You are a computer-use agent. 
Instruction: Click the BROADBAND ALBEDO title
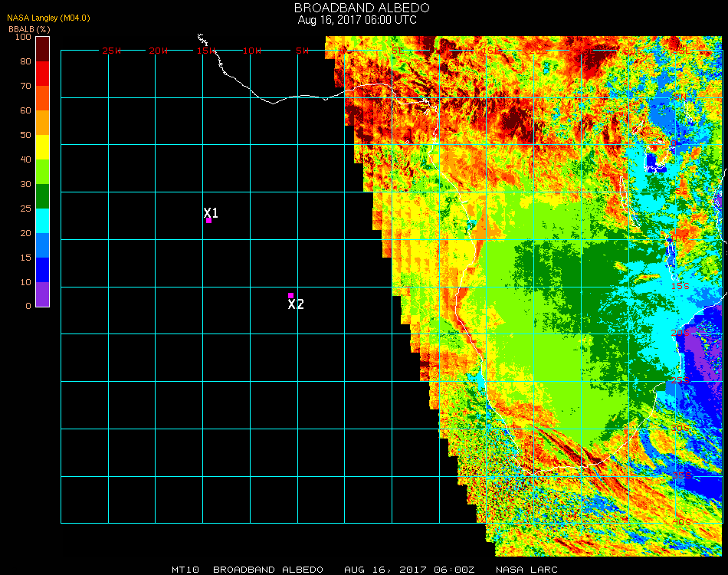coord(357,8)
